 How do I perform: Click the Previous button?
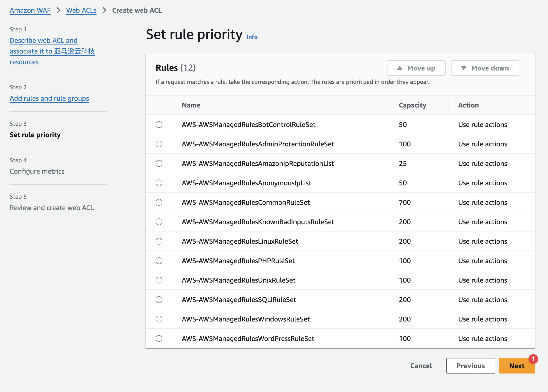(x=470, y=366)
